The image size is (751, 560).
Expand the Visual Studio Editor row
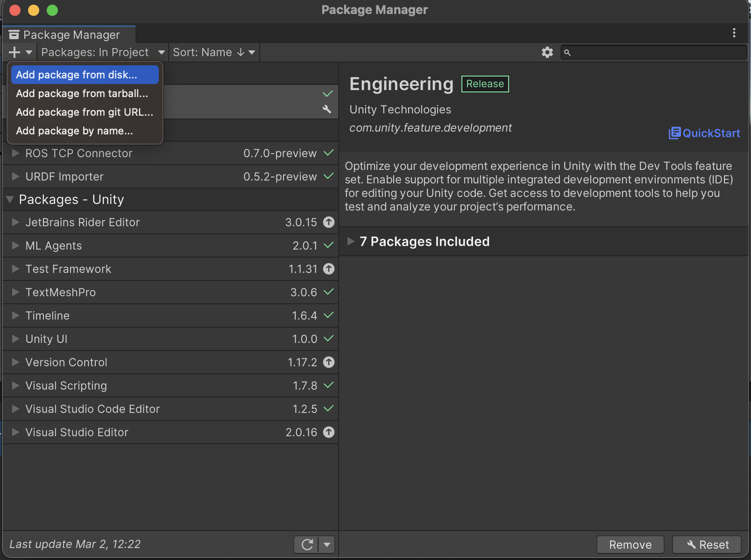(15, 432)
